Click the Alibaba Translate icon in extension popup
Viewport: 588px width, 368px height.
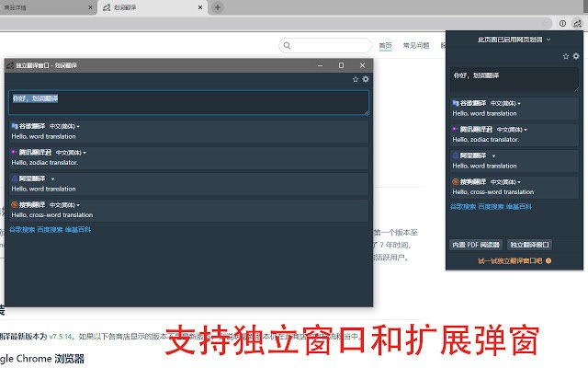coord(456,155)
